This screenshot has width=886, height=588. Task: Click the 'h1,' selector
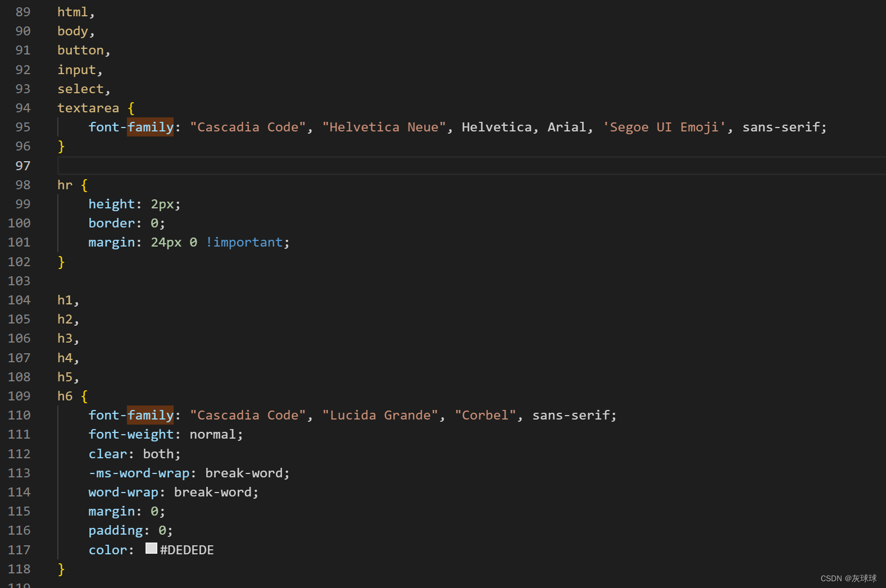(x=68, y=300)
